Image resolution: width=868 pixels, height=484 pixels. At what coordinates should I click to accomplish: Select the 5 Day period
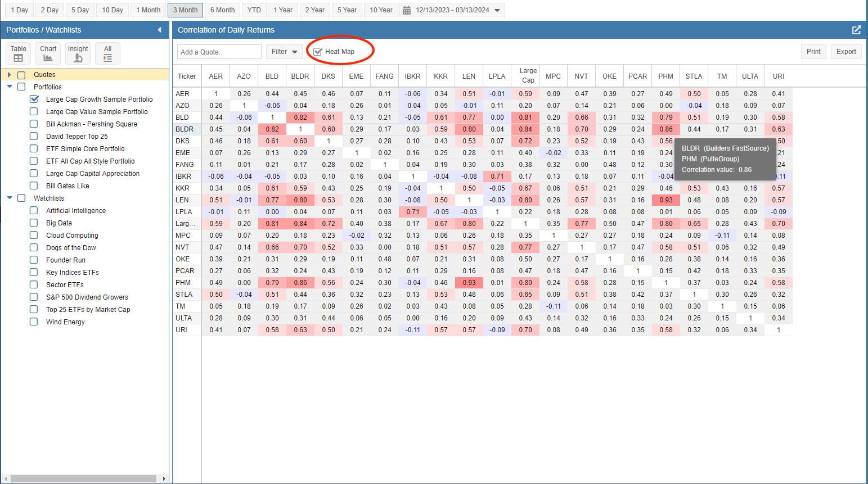[x=80, y=10]
